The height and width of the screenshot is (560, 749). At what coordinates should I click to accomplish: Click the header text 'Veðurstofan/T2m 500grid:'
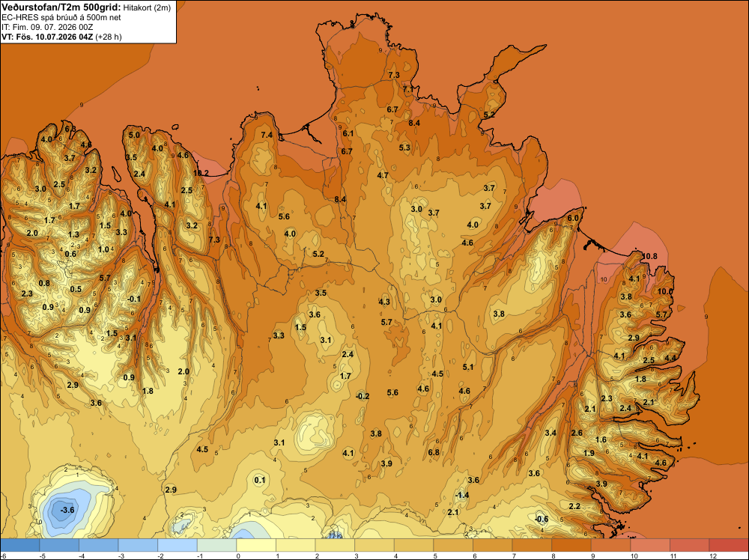pyautogui.click(x=61, y=7)
